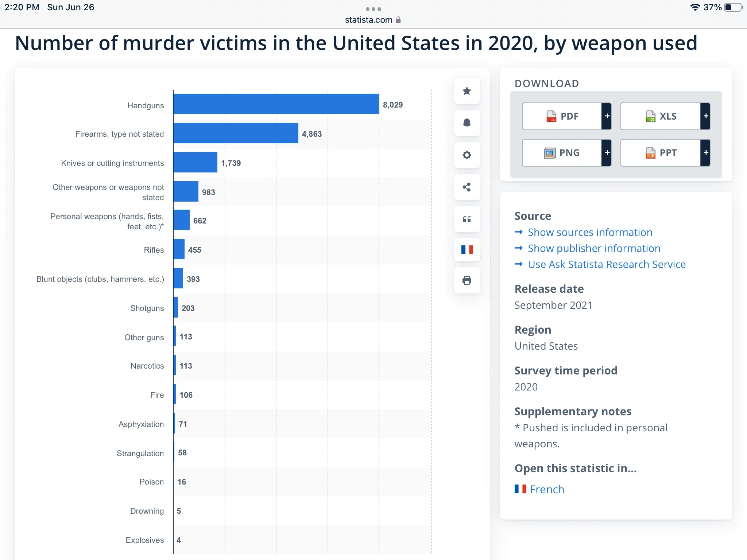Tap the Wi-Fi status icon
The image size is (747, 560).
(695, 7)
